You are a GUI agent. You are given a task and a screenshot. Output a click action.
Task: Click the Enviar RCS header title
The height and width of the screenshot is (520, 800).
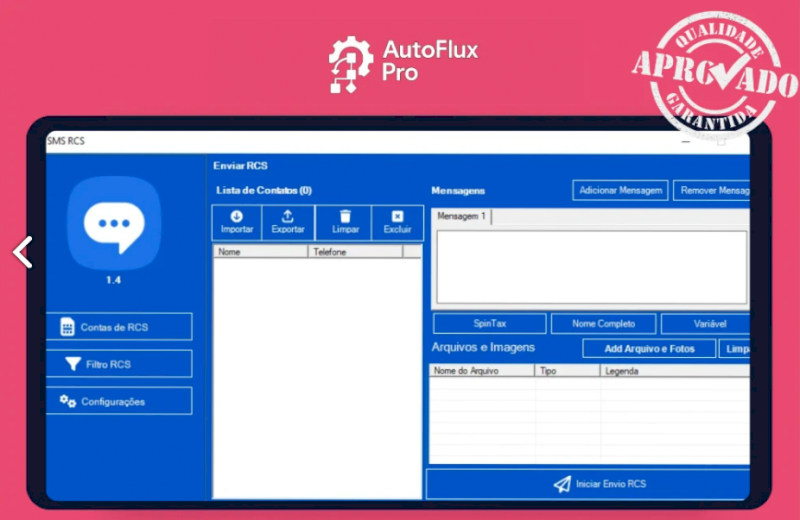(240, 166)
